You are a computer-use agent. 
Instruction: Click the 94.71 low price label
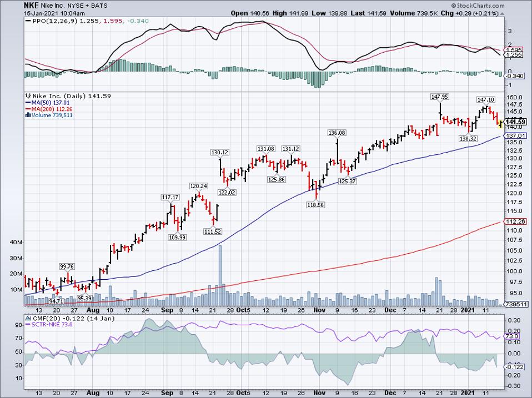click(56, 301)
